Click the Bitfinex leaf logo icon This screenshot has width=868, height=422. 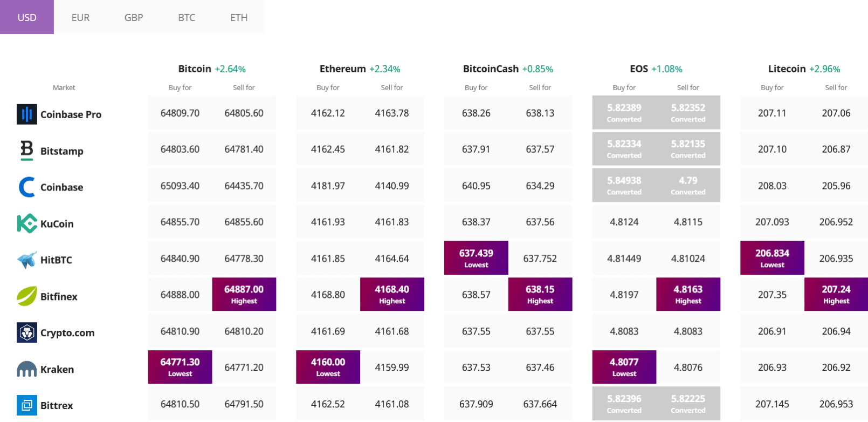coord(27,296)
